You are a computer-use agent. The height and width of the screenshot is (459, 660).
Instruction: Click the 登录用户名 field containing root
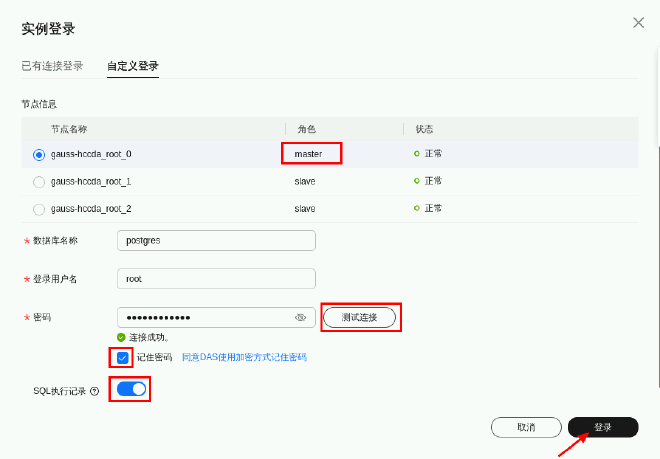tap(216, 278)
